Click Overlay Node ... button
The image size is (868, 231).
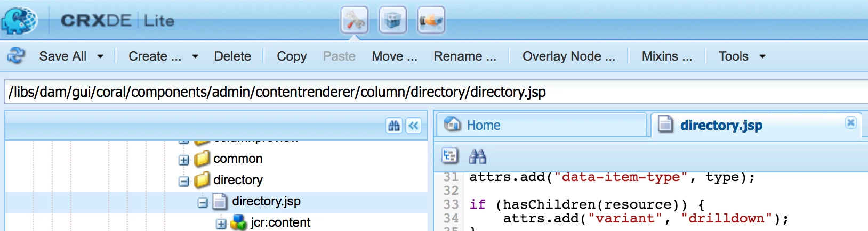[x=568, y=56]
